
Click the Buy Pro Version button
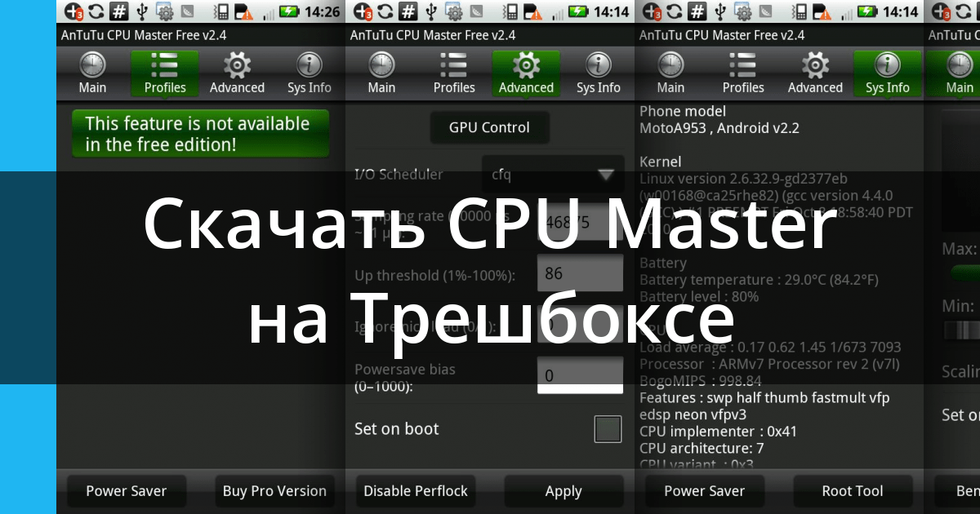274,491
